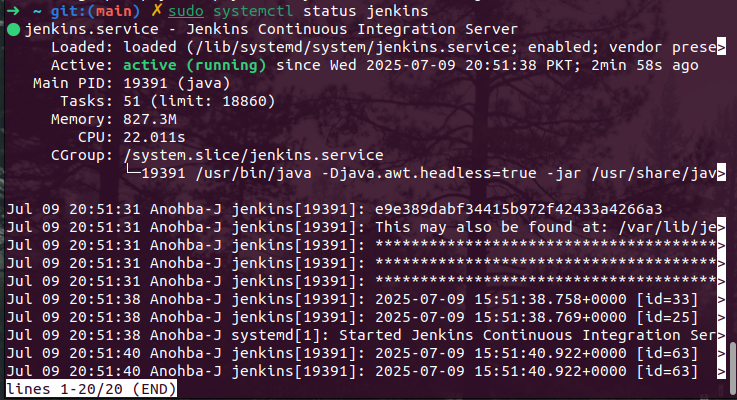Click 'Jenkins Continuous Integration Server' title

pos(352,29)
